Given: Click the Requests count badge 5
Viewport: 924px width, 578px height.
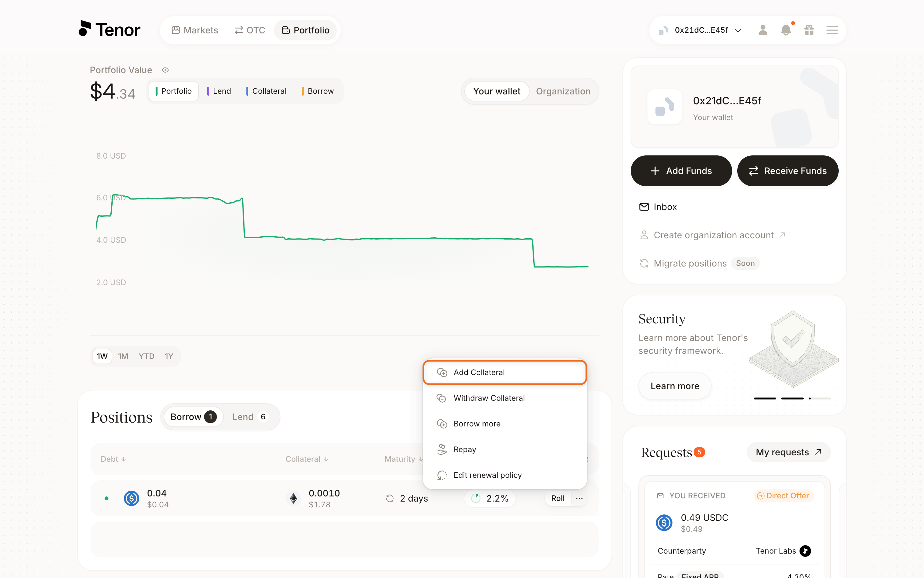Looking at the screenshot, I should point(699,452).
